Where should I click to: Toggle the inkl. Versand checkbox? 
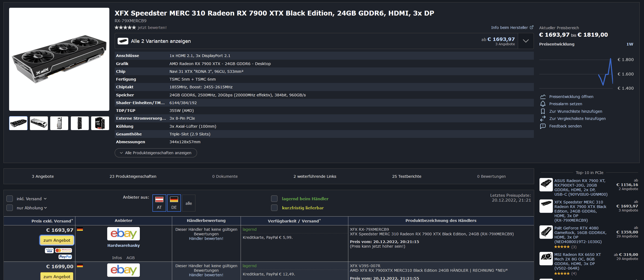(x=10, y=199)
